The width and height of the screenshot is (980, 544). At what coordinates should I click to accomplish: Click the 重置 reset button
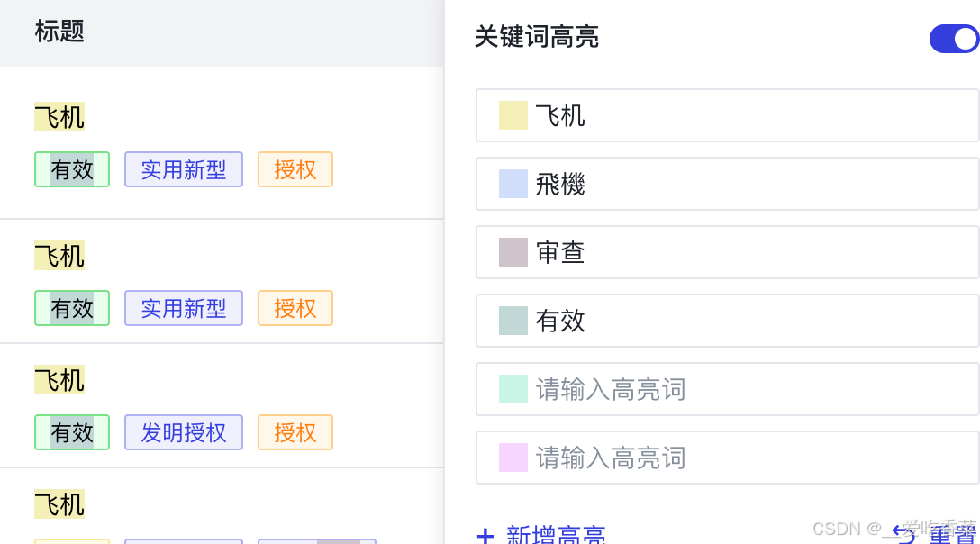pyautogui.click(x=935, y=533)
